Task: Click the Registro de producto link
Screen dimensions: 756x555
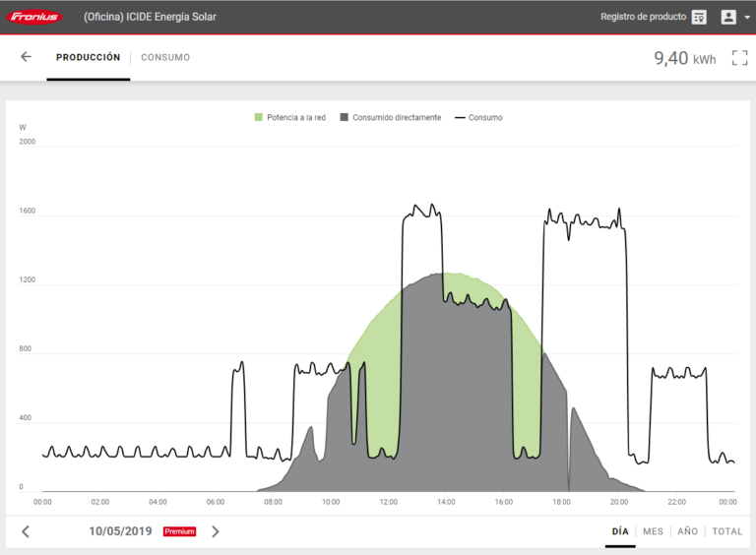Action: point(643,17)
